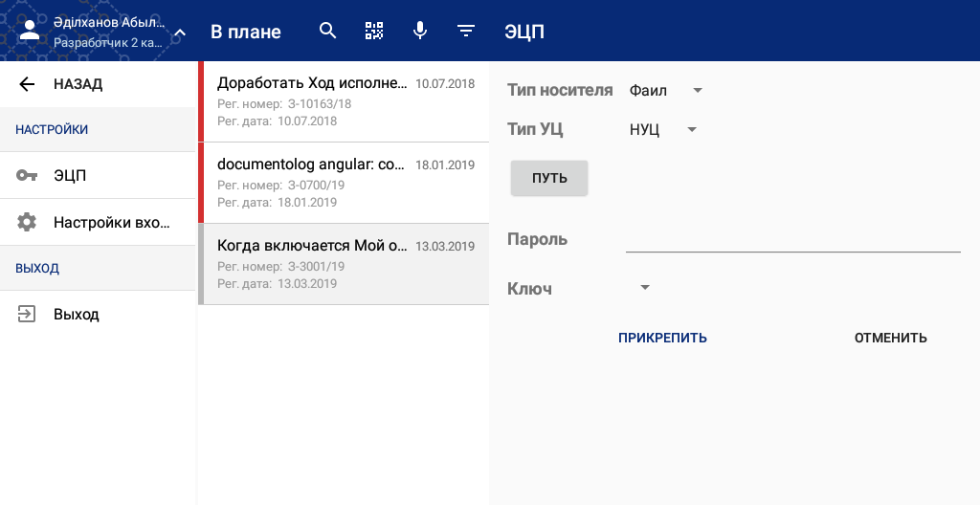Open the QR code scanner
980x505 pixels.
(374, 31)
